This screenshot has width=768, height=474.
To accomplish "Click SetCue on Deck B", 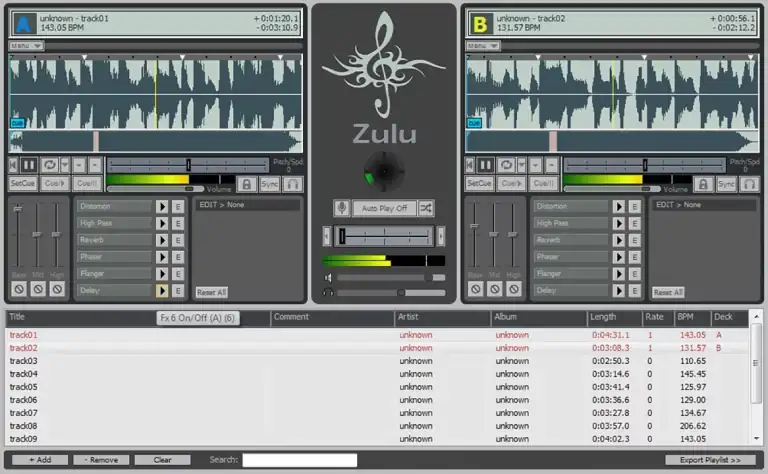I will coord(479,184).
